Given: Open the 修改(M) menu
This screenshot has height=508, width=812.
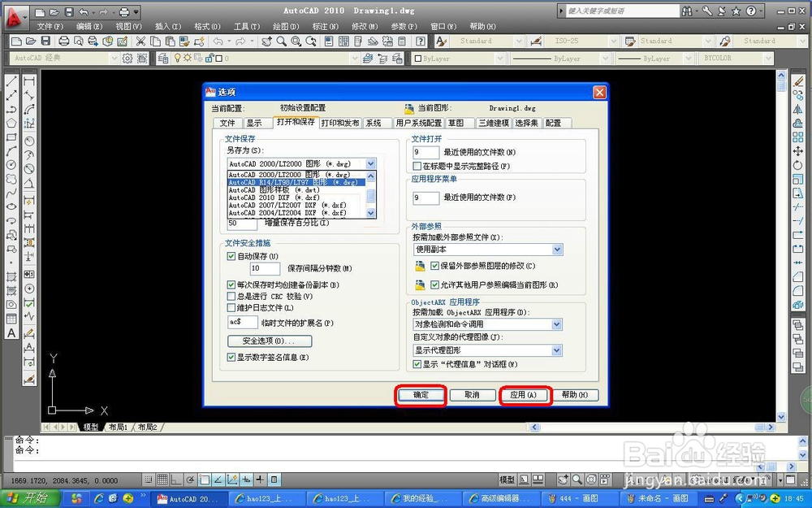Looking at the screenshot, I should (x=365, y=26).
